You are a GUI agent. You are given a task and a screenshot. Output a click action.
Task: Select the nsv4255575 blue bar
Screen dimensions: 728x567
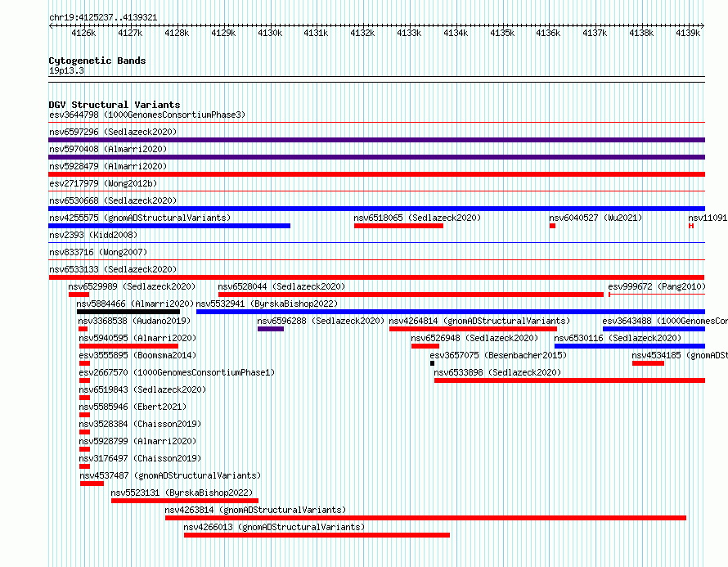[169, 226]
